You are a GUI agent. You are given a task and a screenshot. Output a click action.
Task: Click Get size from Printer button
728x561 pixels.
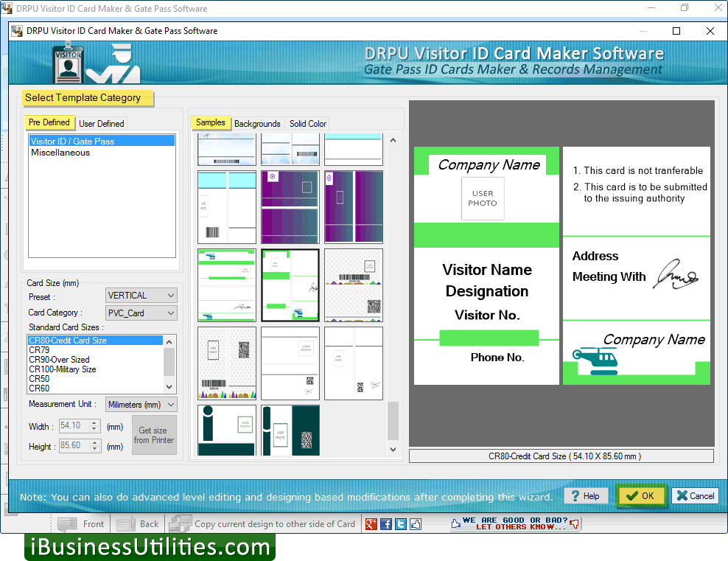154,435
